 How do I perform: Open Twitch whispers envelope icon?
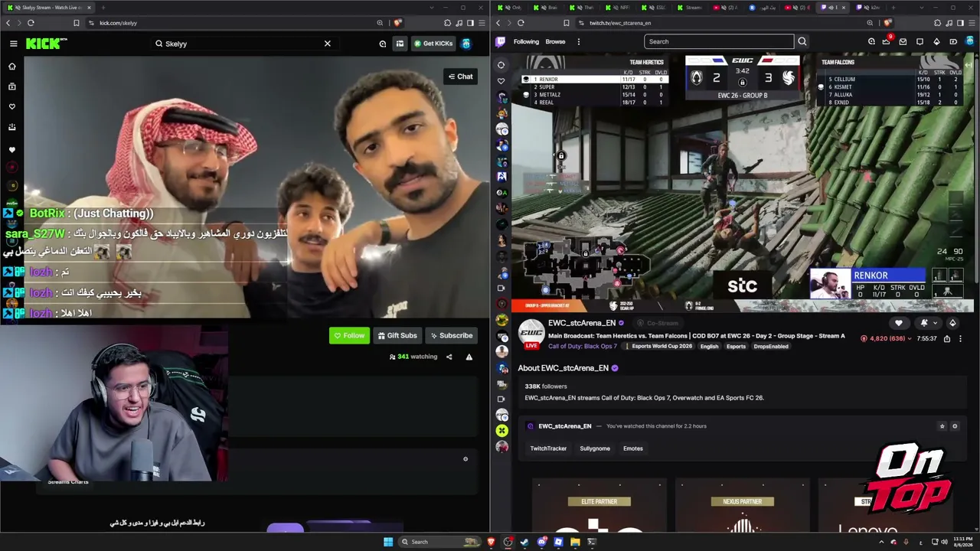[903, 42]
